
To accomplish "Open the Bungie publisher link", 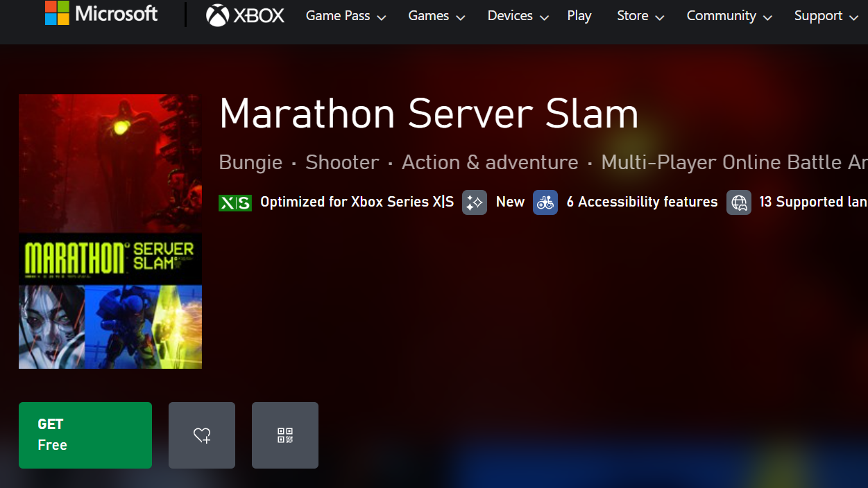I will click(x=250, y=163).
